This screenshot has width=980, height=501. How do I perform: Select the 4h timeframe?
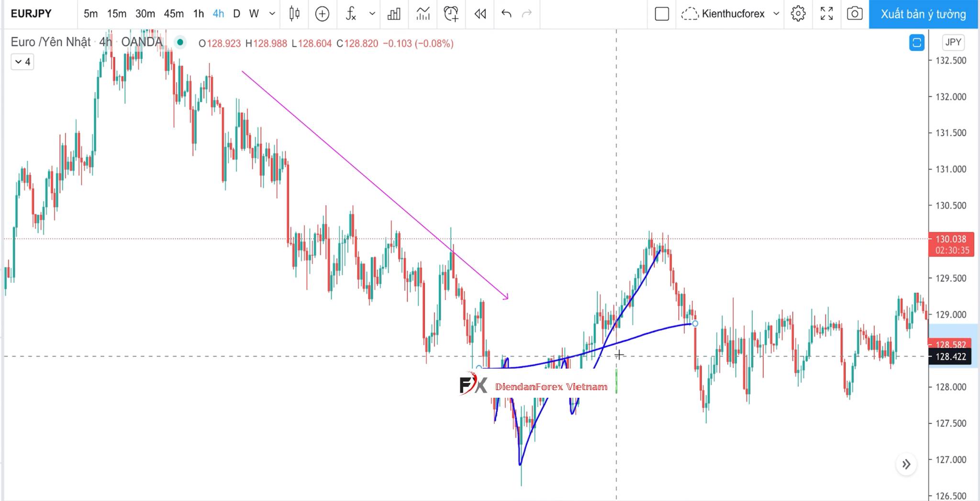(218, 14)
